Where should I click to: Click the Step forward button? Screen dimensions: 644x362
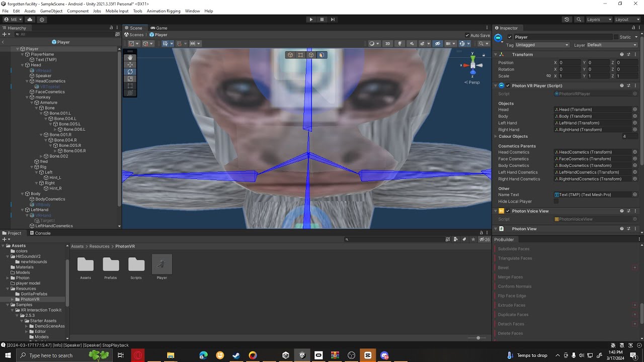333,20
